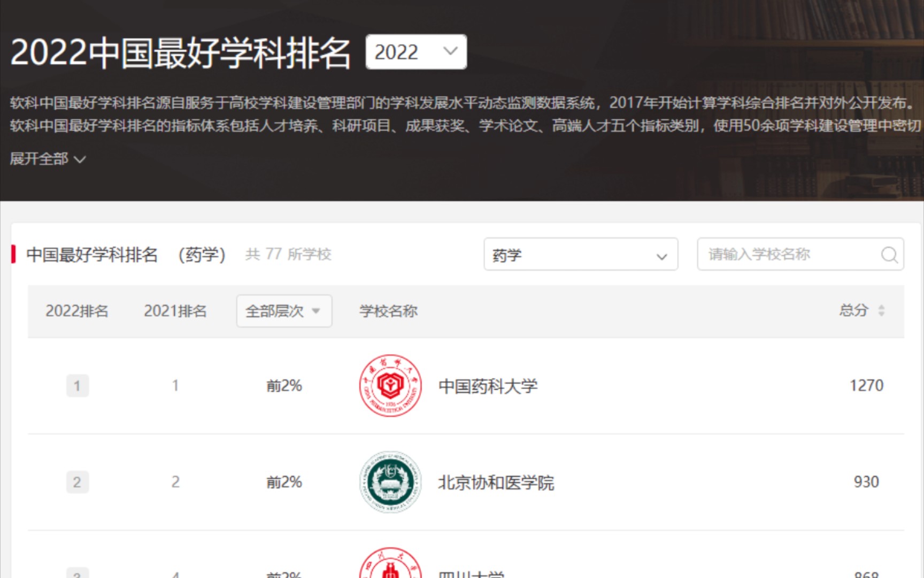The image size is (924, 578).
Task: Click 前2% tier for 中国药科大学
Action: [284, 386]
